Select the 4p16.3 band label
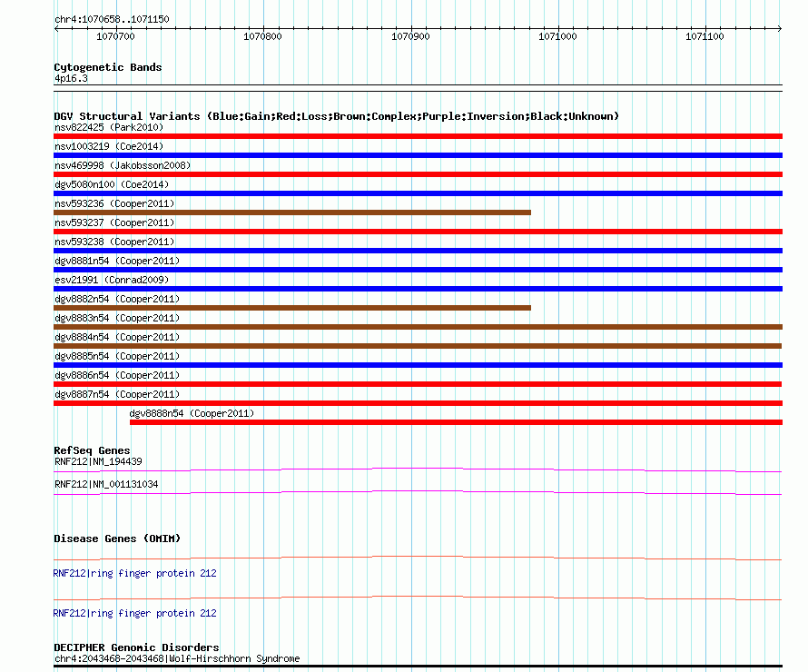The height and width of the screenshot is (672, 808). [71, 78]
